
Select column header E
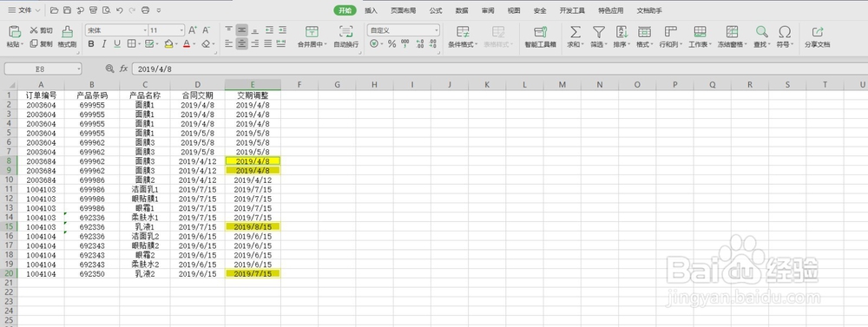click(x=253, y=85)
